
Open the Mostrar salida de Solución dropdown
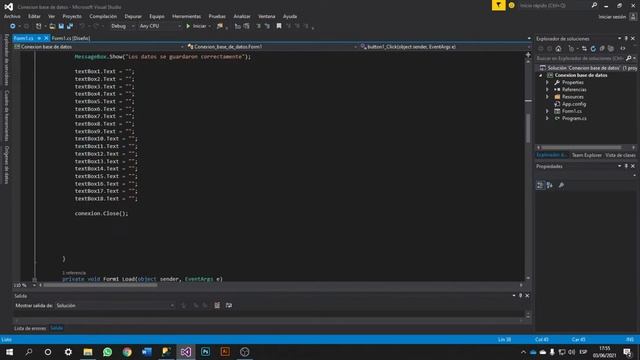115,305
